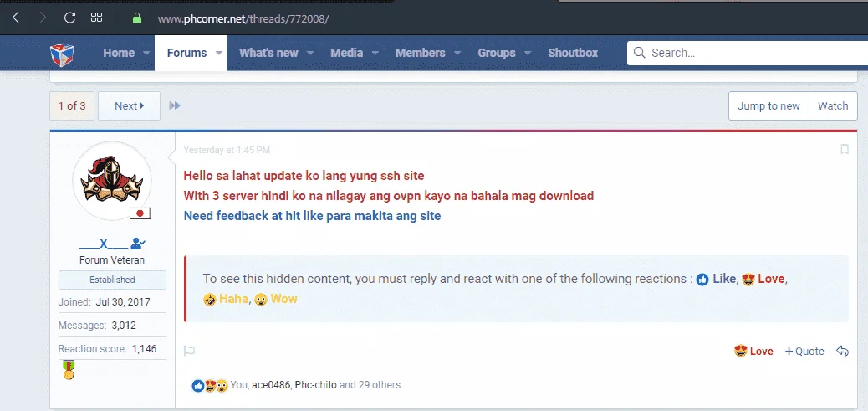The image size is (868, 411).
Task: Open the ___X___ username profile link
Action: (x=103, y=244)
